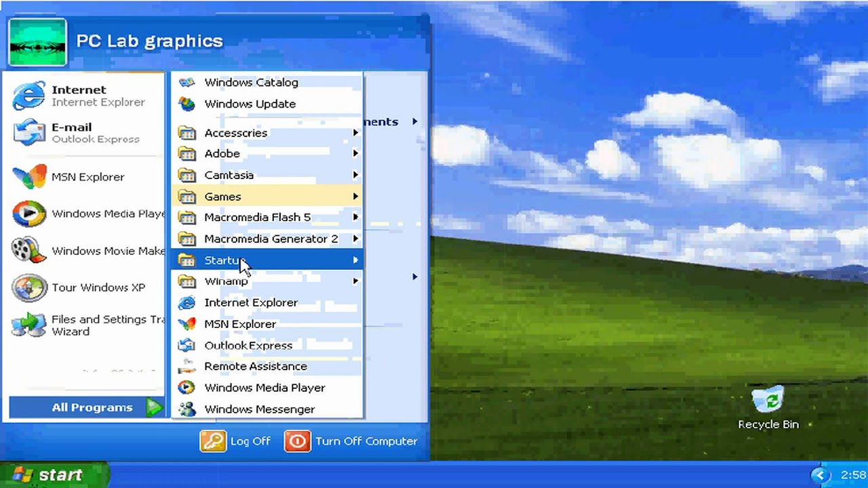Image resolution: width=868 pixels, height=488 pixels.
Task: Click the Turn Off Computer button
Action: [x=351, y=441]
